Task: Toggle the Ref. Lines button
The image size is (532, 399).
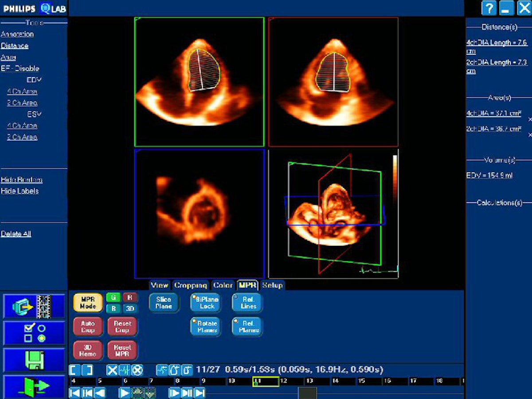Action: pyautogui.click(x=247, y=303)
